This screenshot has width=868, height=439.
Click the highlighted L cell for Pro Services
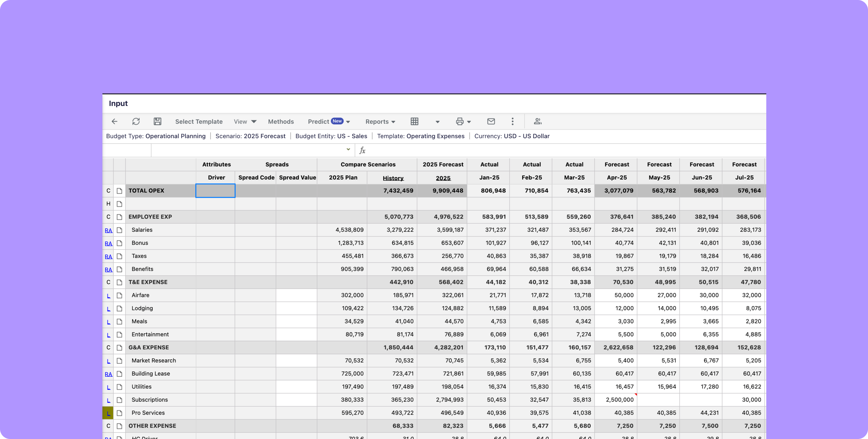coord(108,413)
